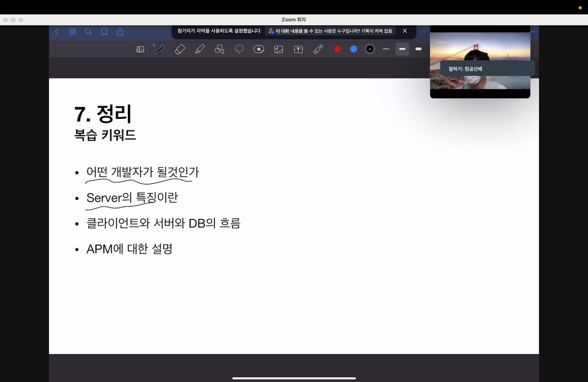Click the home indicator bar at bottom
This screenshot has width=588, height=382.
click(x=294, y=378)
